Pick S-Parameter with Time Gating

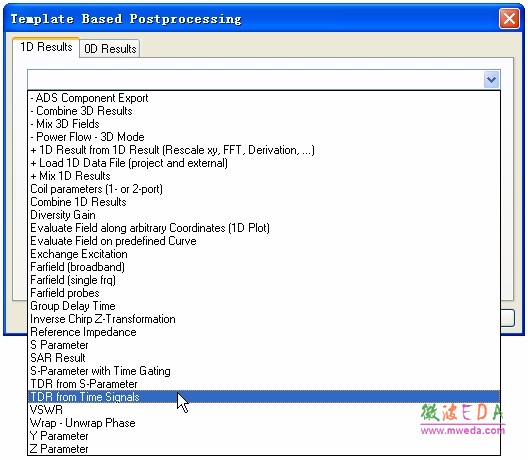pyautogui.click(x=264, y=371)
